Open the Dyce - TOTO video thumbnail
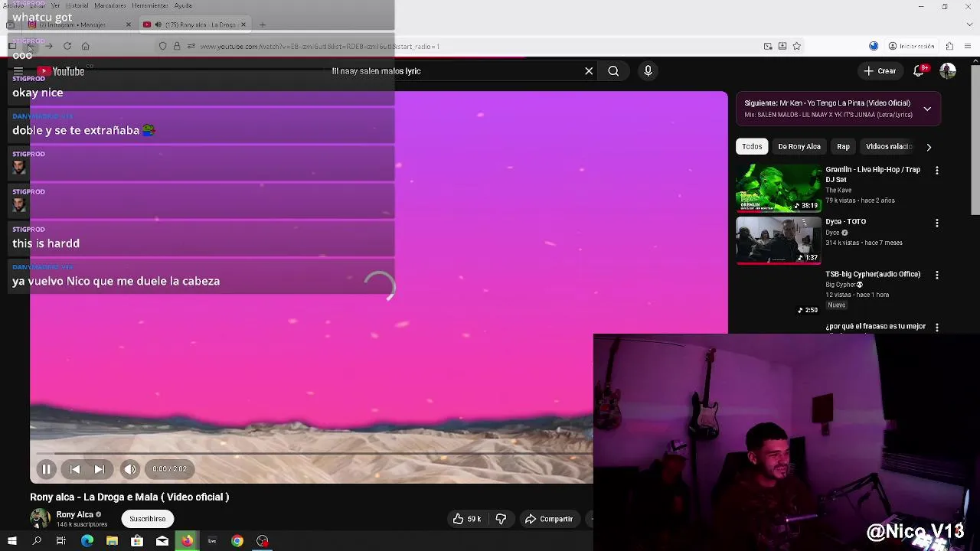The image size is (980, 551). tap(778, 240)
